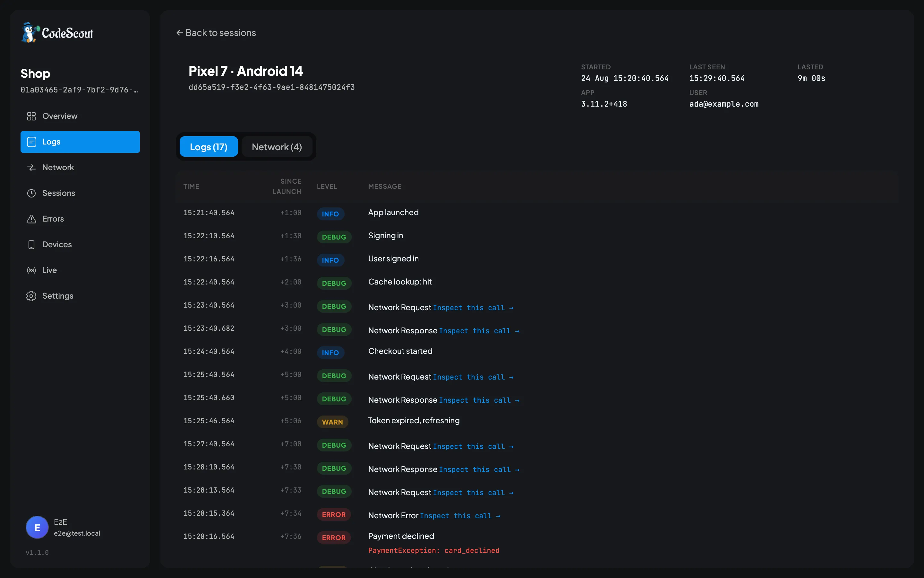Click project ID 01a03465-2af9-7bf2-9d76

tap(80, 90)
